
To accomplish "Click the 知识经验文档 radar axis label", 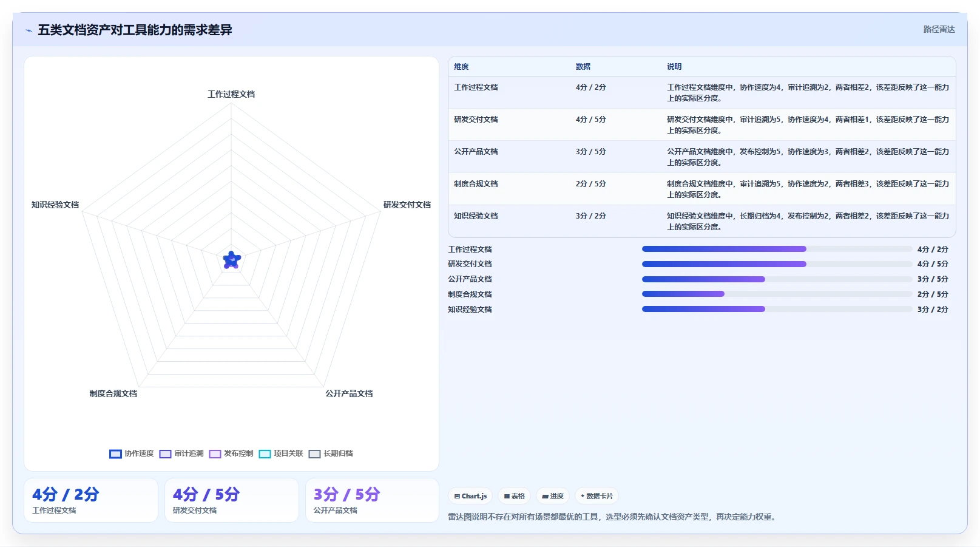I will [55, 205].
